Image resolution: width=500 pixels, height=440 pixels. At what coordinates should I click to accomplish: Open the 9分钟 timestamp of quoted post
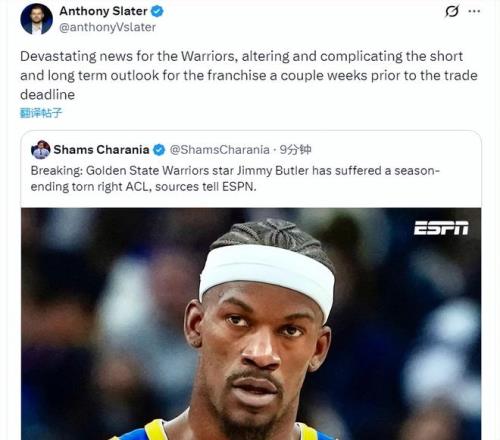[295, 150]
